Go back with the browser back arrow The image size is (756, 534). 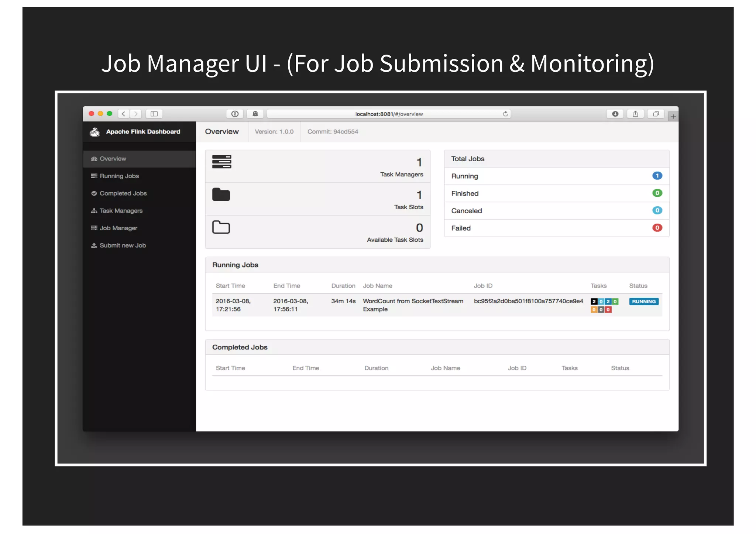(x=124, y=114)
